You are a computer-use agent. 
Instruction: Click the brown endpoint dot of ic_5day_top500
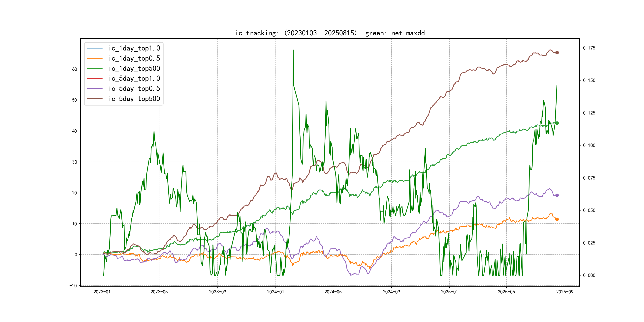557,52
